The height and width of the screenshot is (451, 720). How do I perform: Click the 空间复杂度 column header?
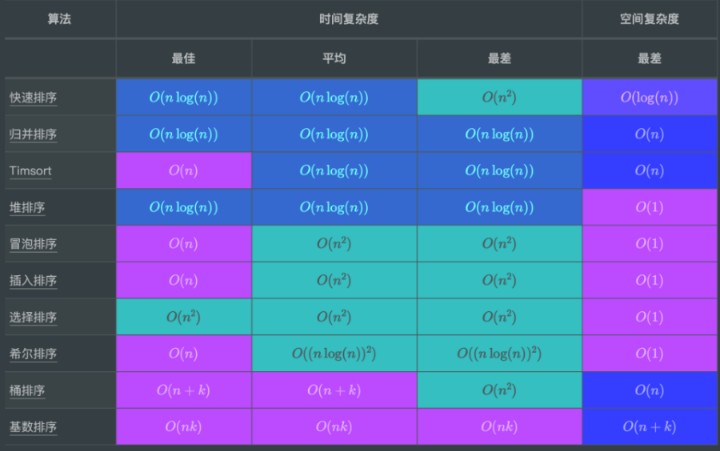click(x=649, y=19)
